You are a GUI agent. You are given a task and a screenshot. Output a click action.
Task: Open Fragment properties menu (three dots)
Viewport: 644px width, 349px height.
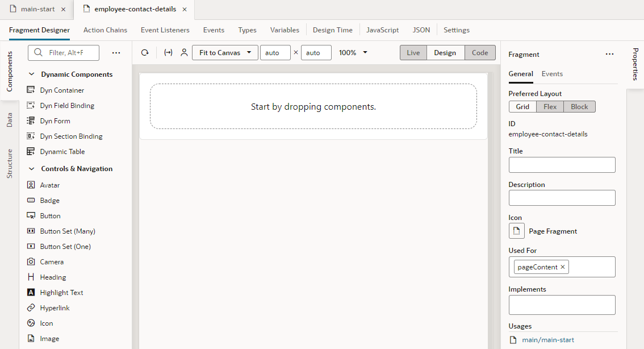609,54
